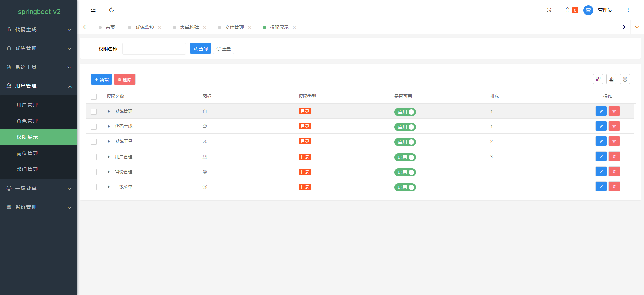Edit the 系统管理 row with the pencil icon
The image size is (644, 295).
[601, 111]
